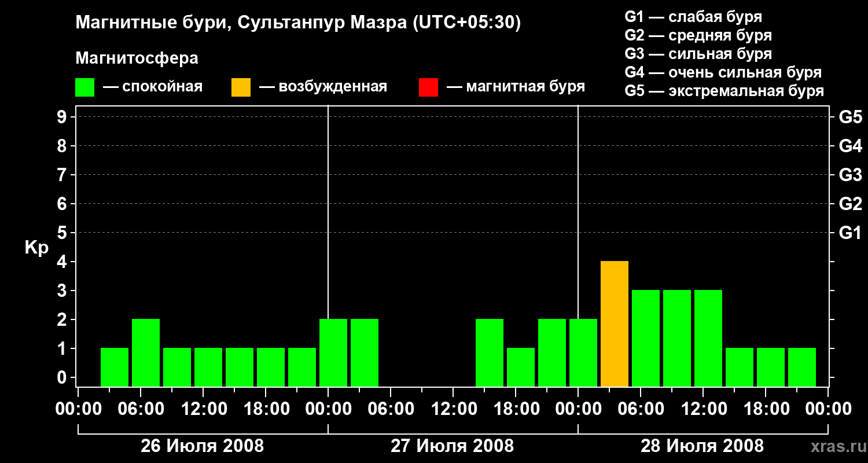868x463 pixels.
Task: Select the Kp 2 bar straddling midnight into 27 July
Action: pos(333,353)
